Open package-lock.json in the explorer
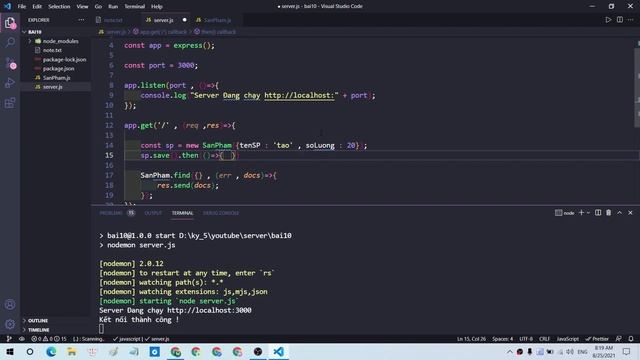 [64, 60]
